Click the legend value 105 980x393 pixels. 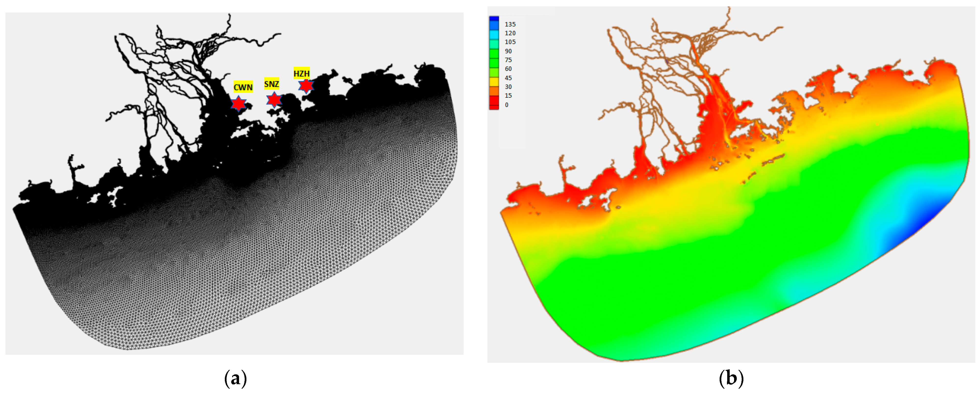coord(510,42)
